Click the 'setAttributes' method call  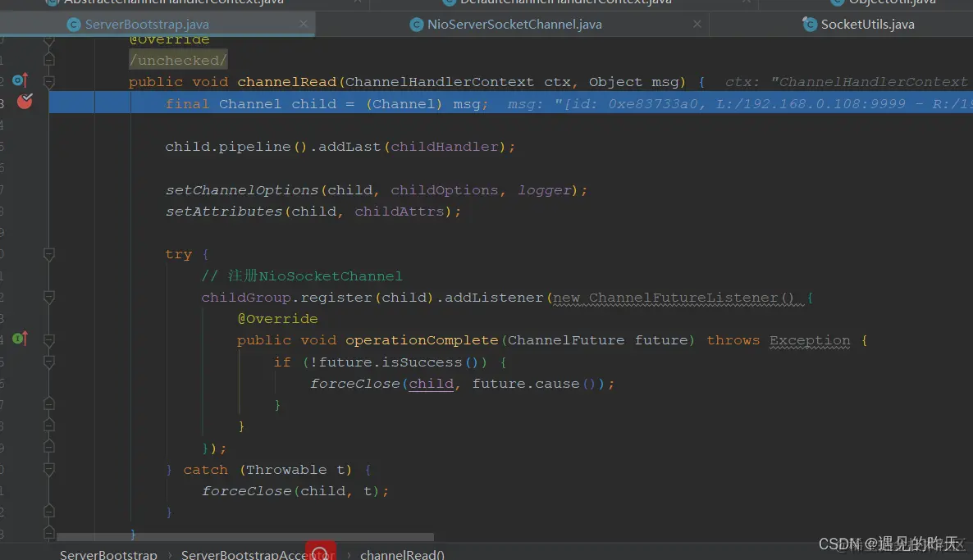click(223, 212)
